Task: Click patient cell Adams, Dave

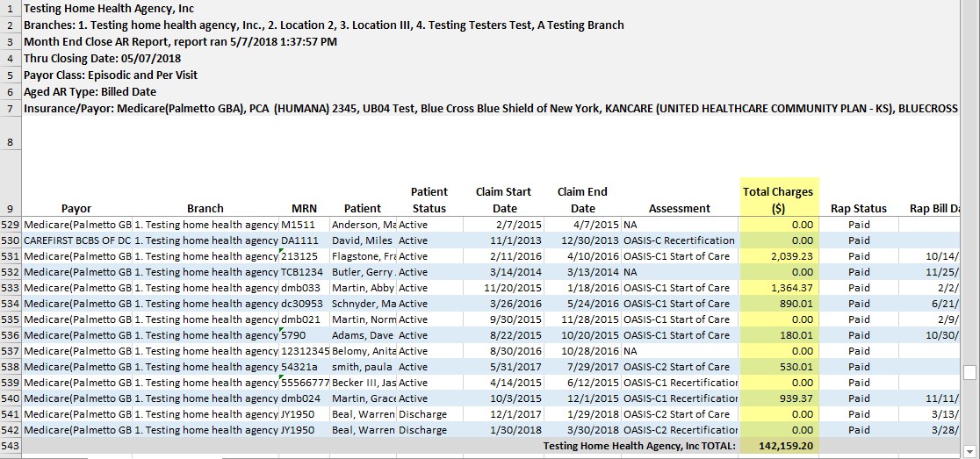Action: [x=364, y=335]
